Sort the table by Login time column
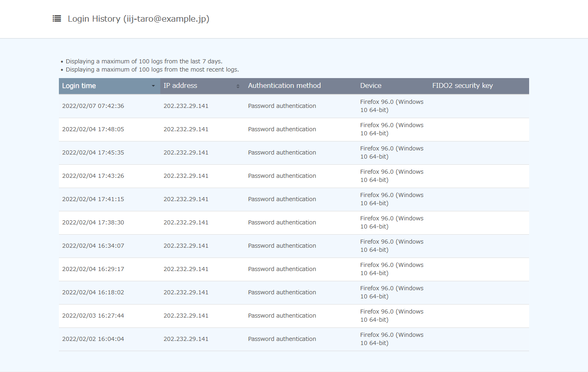Screen dimensions: 588x372 [x=79, y=86]
